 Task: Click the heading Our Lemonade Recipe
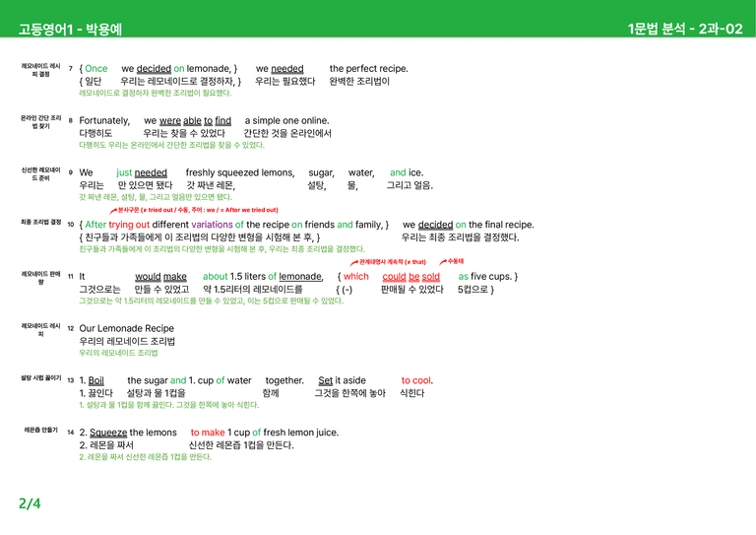[x=127, y=328]
